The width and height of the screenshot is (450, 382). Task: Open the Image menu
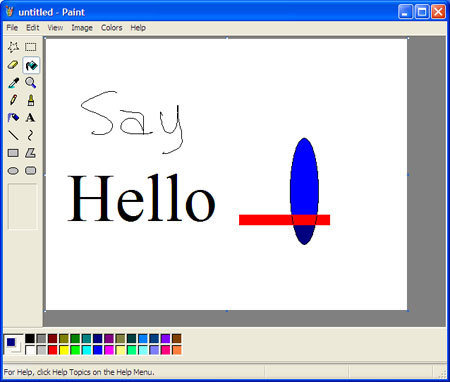pyautogui.click(x=82, y=28)
